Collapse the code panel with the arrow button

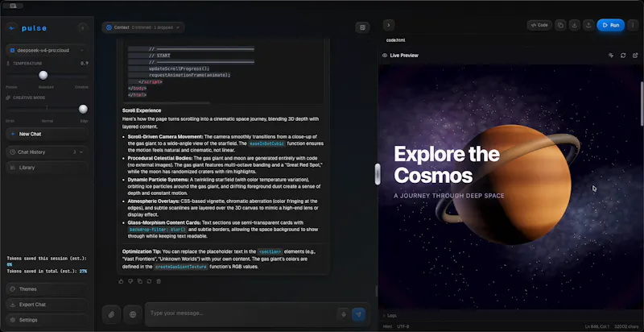point(389,25)
